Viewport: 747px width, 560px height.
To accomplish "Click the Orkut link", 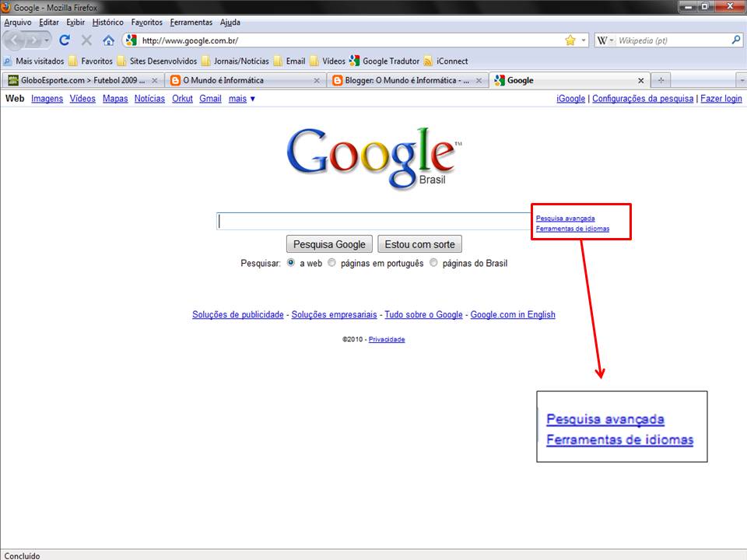I will click(x=182, y=99).
